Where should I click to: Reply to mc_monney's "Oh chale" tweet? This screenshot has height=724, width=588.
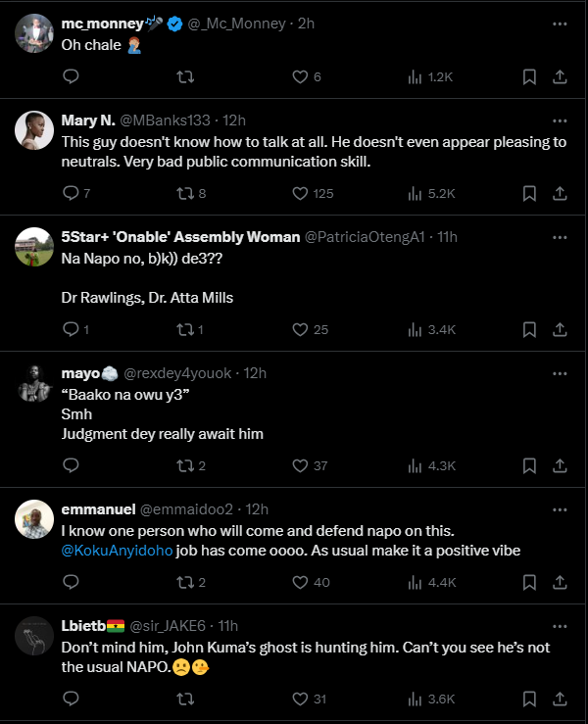click(71, 76)
